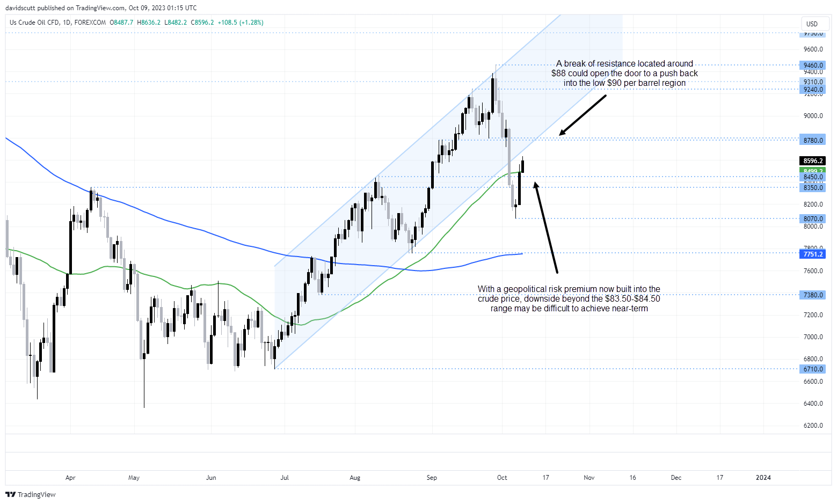Click the TradingView logo at bottom left

(31, 494)
